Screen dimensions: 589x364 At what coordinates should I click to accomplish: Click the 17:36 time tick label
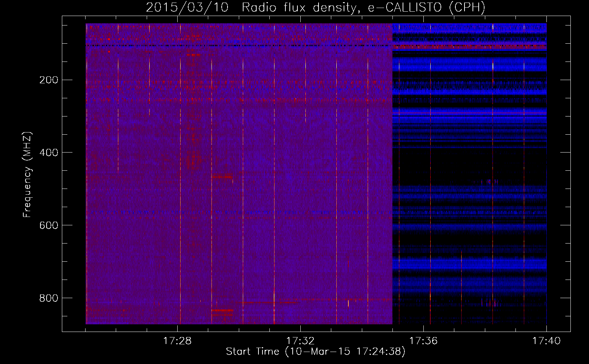423,341
